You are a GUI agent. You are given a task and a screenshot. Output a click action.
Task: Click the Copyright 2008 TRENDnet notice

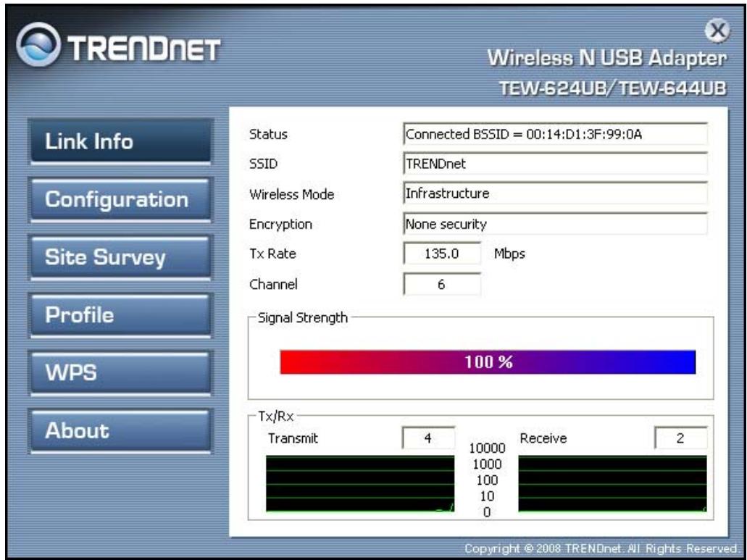pos(601,548)
